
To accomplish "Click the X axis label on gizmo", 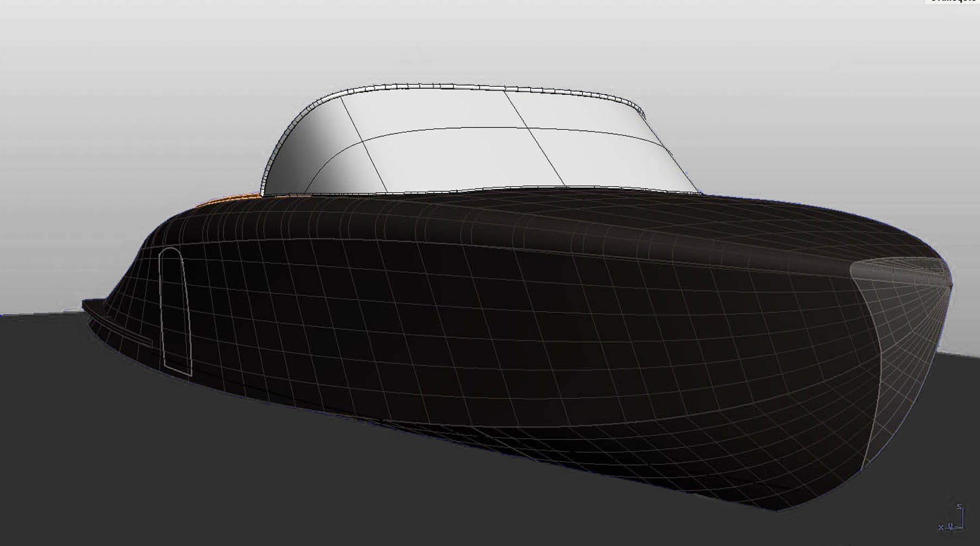I will tap(941, 527).
